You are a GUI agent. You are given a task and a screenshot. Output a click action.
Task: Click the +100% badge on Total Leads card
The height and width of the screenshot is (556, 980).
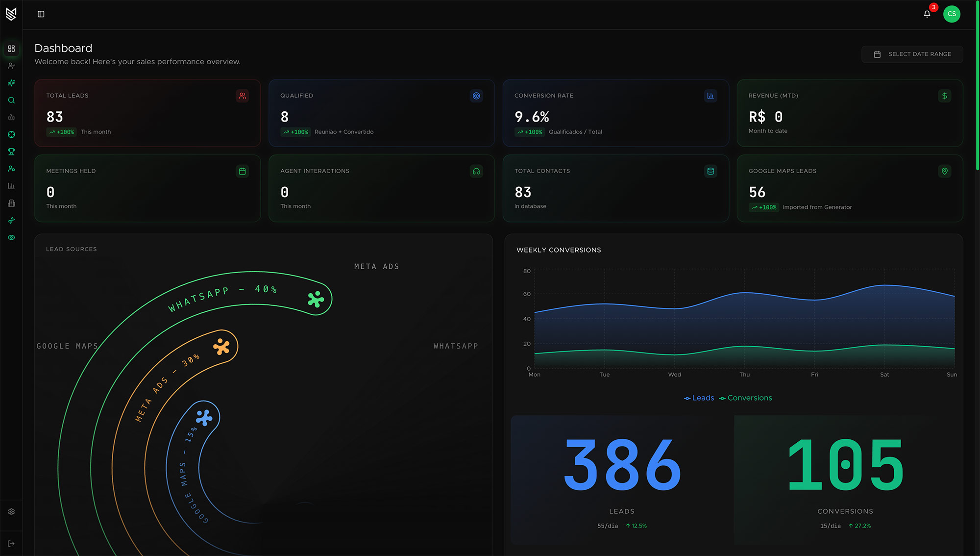pyautogui.click(x=61, y=132)
